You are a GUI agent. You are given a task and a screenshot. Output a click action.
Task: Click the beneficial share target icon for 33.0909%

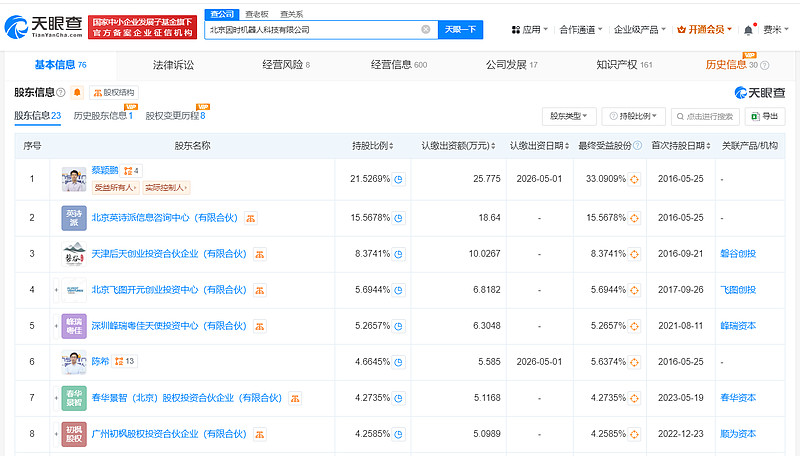pyautogui.click(x=635, y=180)
